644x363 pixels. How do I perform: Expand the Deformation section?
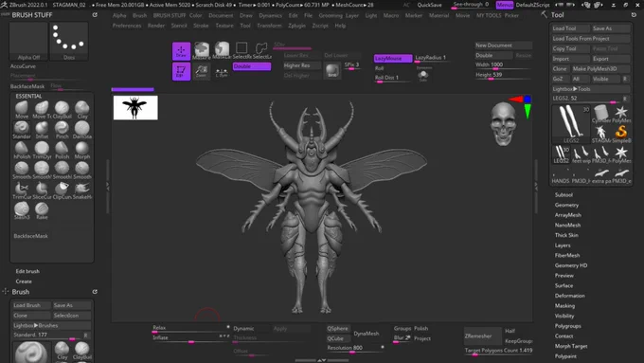(570, 296)
